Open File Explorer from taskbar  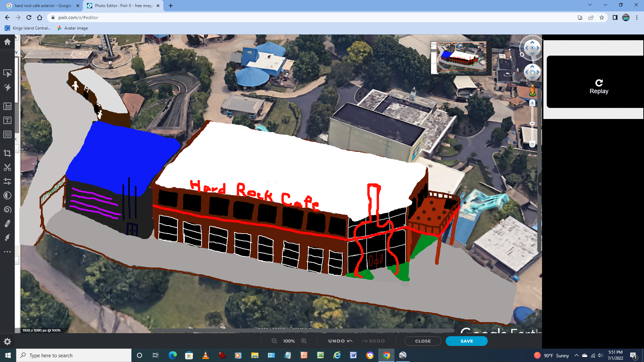[255, 355]
